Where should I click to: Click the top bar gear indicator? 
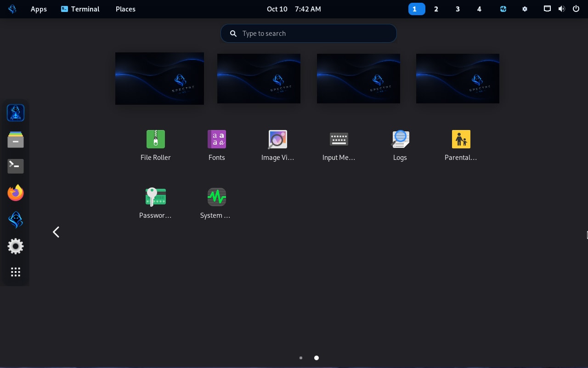525,9
